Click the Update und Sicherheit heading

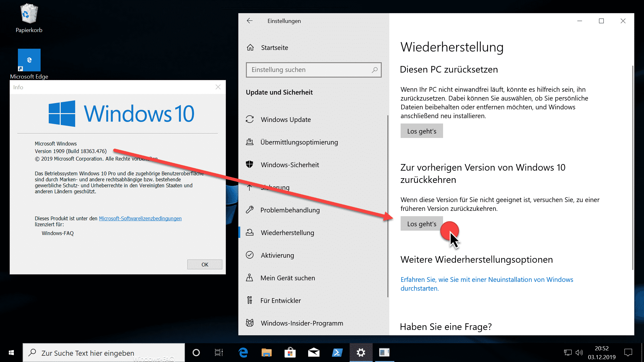(279, 92)
